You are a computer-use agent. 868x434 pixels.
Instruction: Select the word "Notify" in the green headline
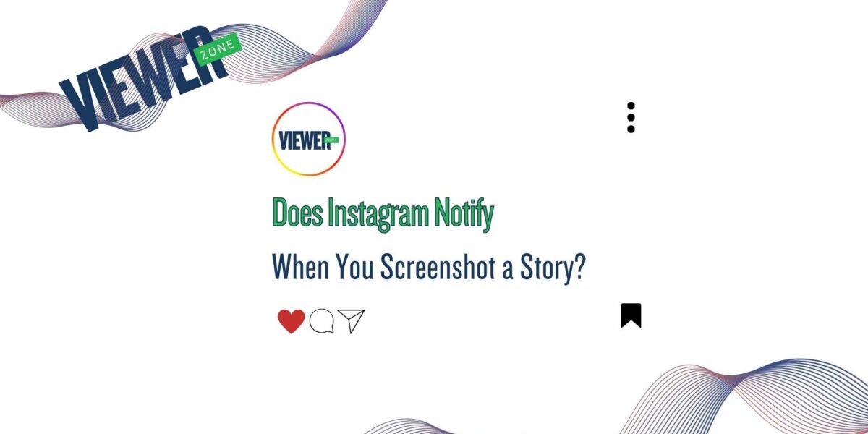point(464,214)
